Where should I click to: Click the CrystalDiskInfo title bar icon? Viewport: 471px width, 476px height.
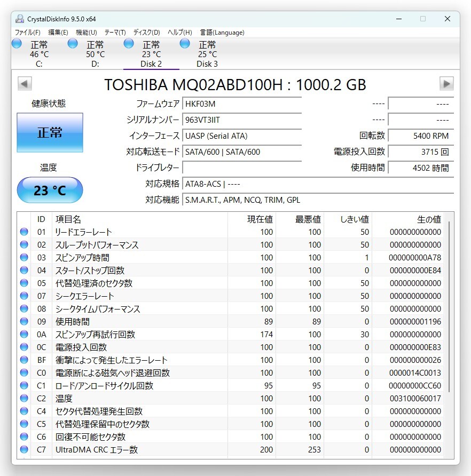pyautogui.click(x=20, y=19)
